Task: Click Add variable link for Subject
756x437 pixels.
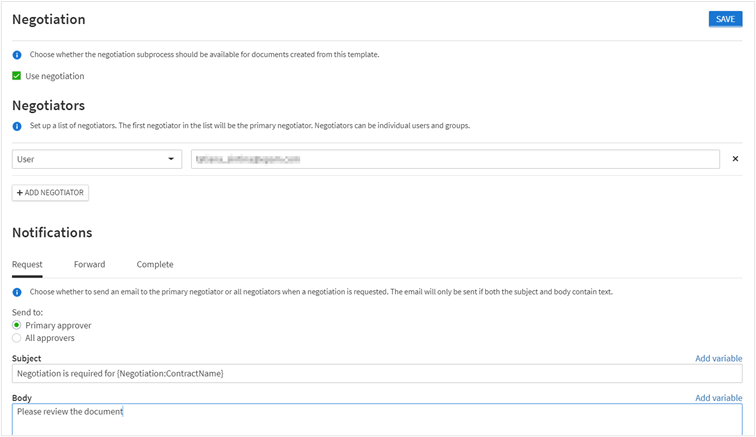Action: point(718,358)
